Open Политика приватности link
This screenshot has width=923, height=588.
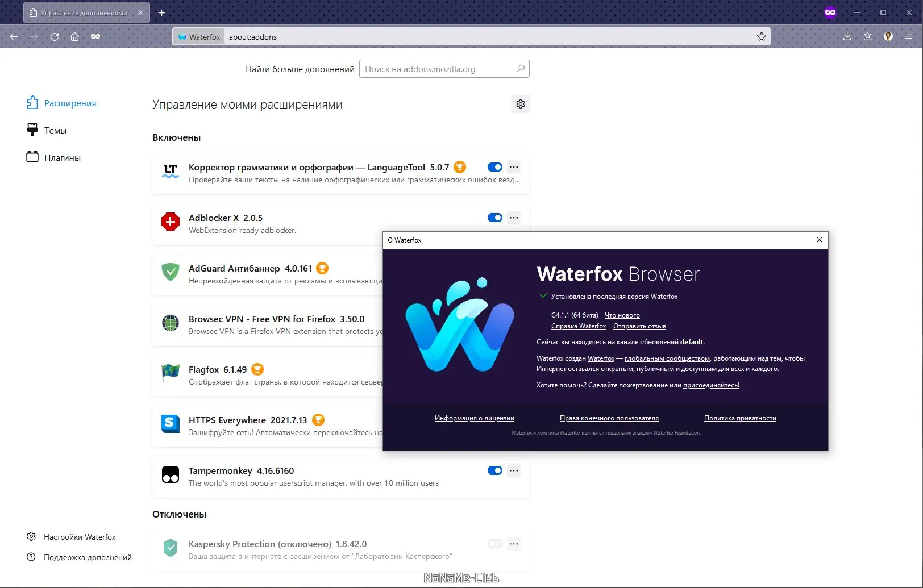pyautogui.click(x=740, y=418)
